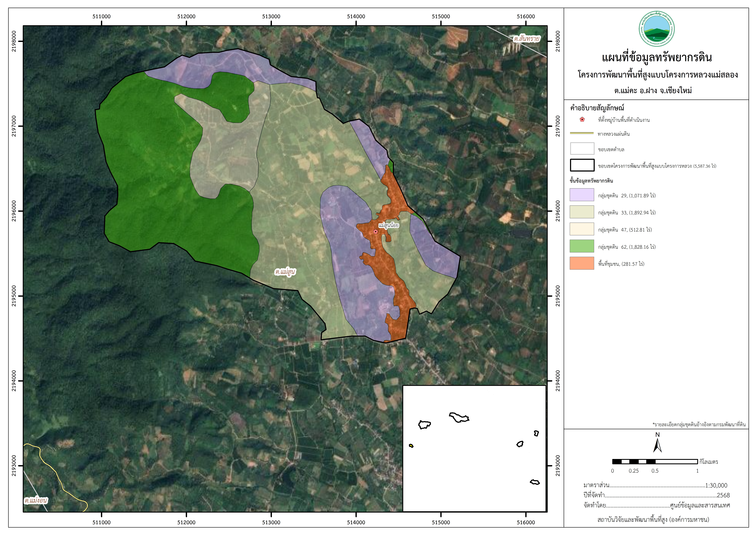Click northing 2196000 on the right axis
The height and width of the screenshot is (535, 756).
click(x=558, y=211)
